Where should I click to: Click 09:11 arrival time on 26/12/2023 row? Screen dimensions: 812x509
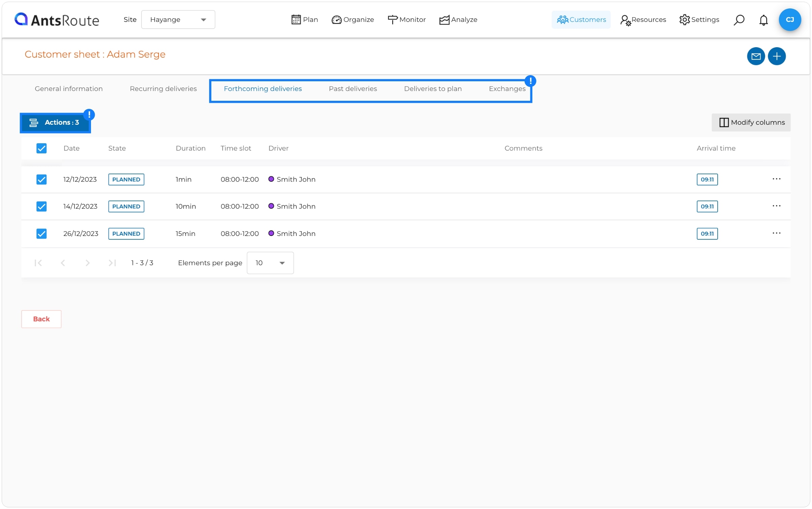coord(707,234)
